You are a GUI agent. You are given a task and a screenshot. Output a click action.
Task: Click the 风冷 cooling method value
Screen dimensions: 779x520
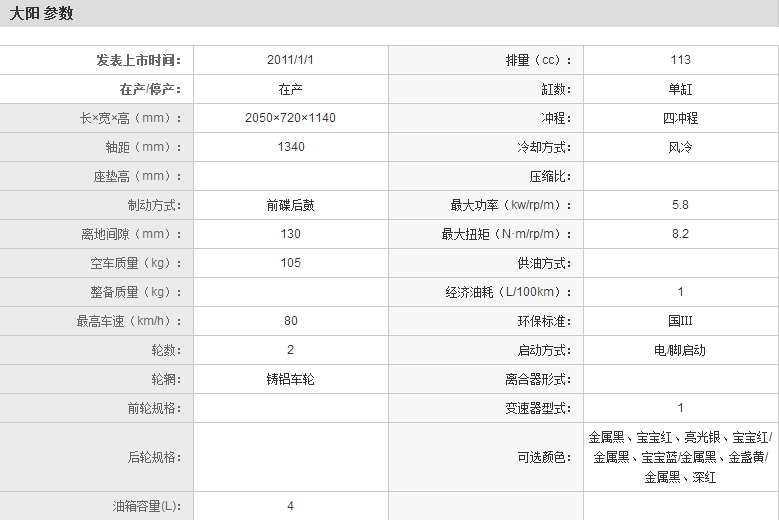[680, 147]
